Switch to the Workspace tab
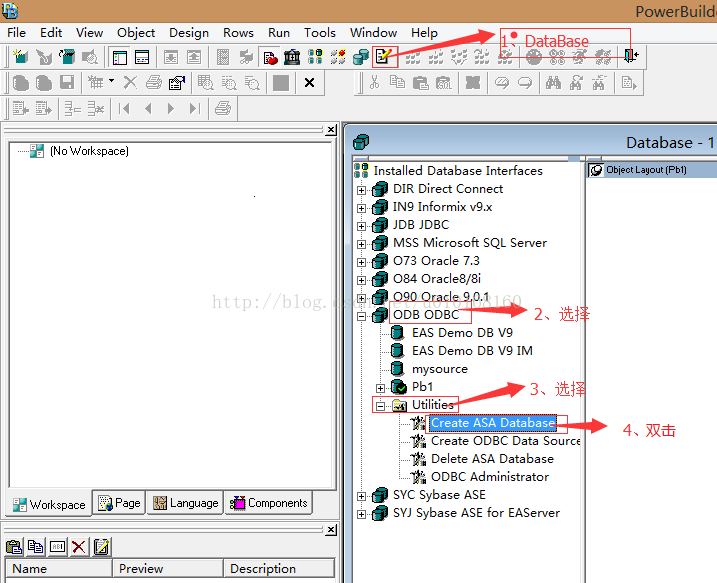This screenshot has height=583, width=717. click(x=49, y=504)
